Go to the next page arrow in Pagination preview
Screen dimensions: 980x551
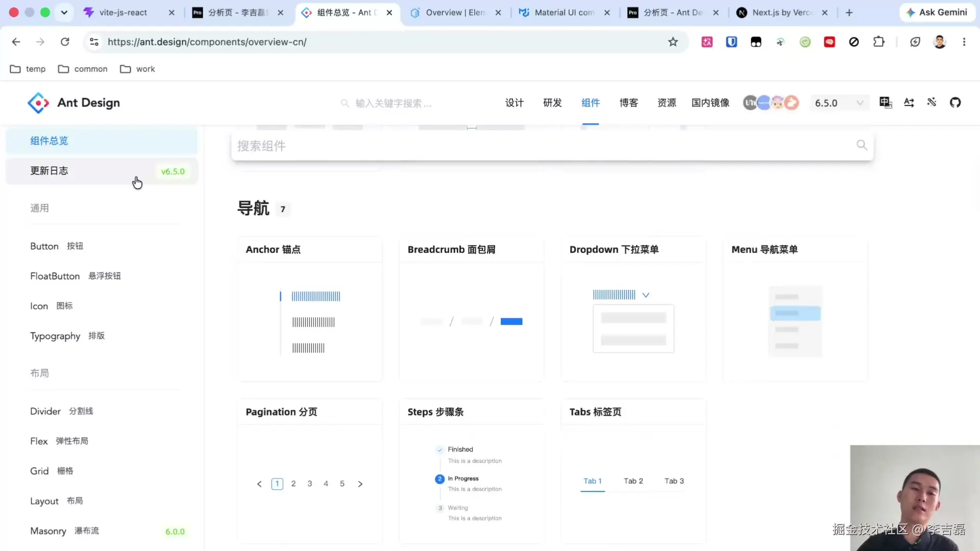[360, 484]
